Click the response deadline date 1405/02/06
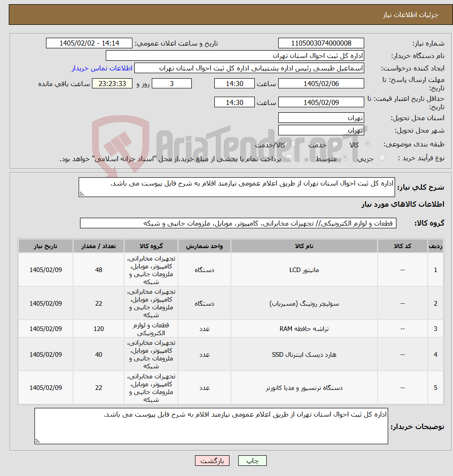453x476 pixels. tap(321, 83)
